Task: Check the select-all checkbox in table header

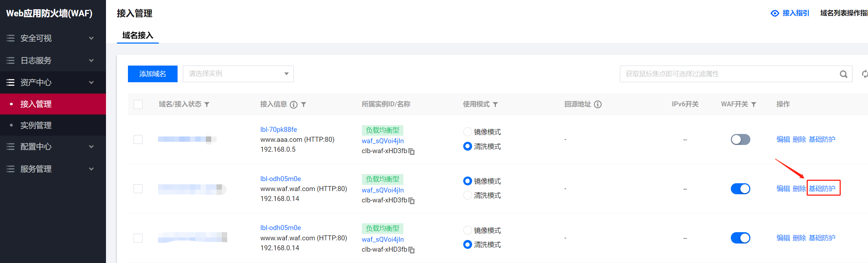Action: pos(138,105)
